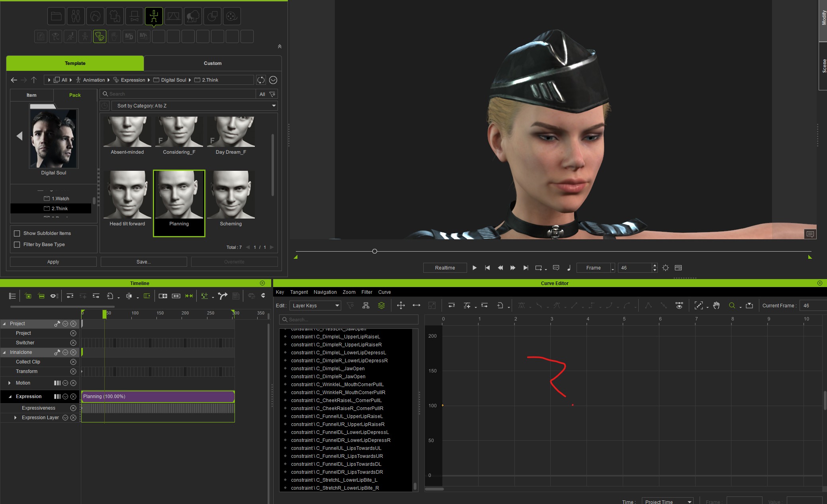Click the Realtime button
Screen dimensions: 827x504
pos(445,268)
